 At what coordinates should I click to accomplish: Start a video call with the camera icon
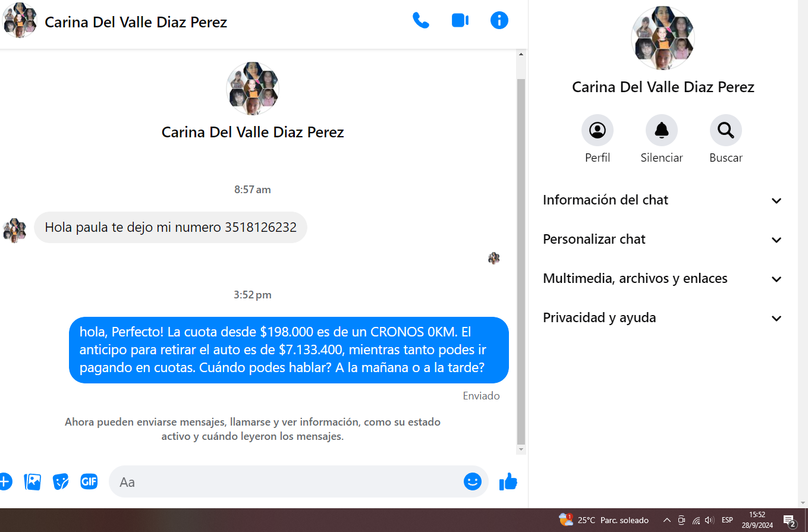[460, 21]
